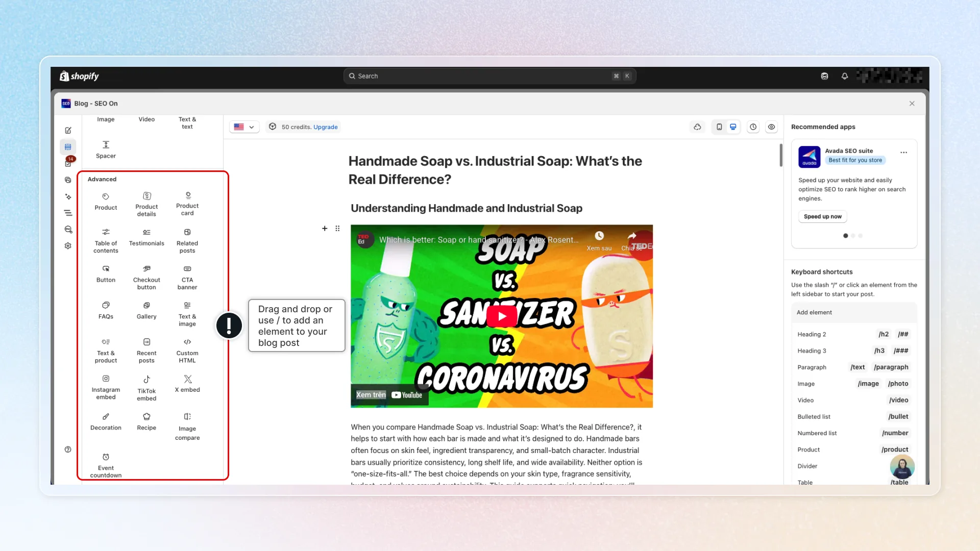Insert the Recipe element
980x551 pixels.
click(x=146, y=422)
